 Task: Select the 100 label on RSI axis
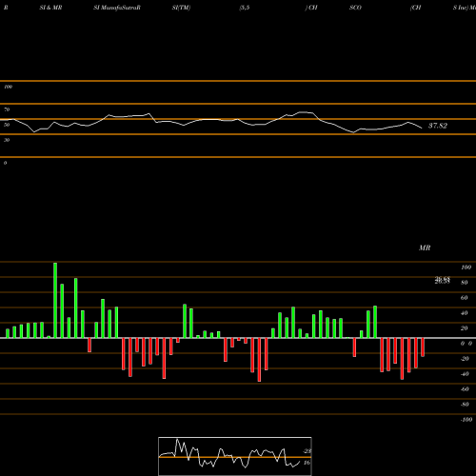8,87
